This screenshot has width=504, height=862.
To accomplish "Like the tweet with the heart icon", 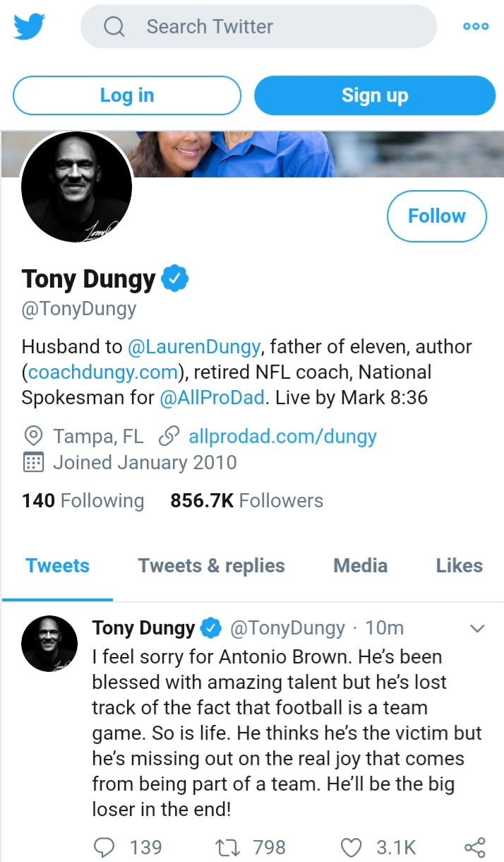I will pyautogui.click(x=351, y=846).
